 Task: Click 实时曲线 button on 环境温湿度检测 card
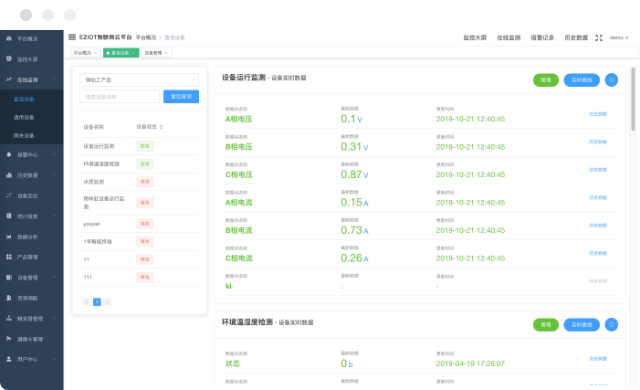[x=582, y=325]
